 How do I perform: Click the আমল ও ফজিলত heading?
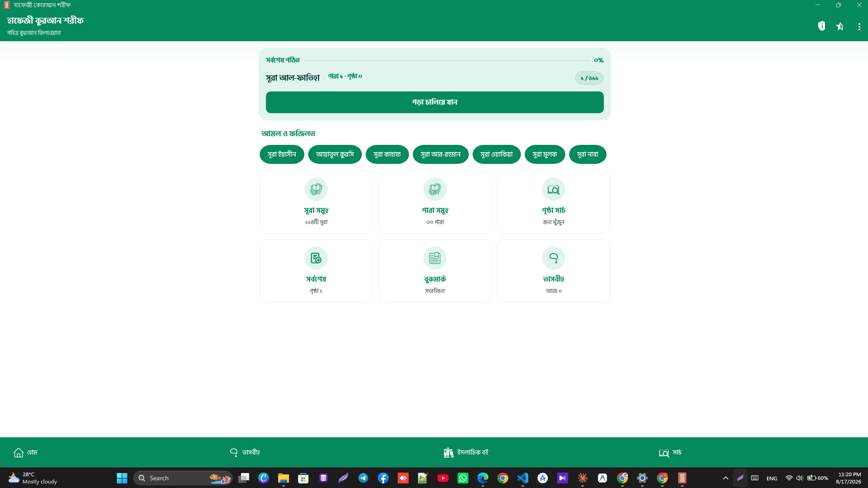tap(288, 134)
